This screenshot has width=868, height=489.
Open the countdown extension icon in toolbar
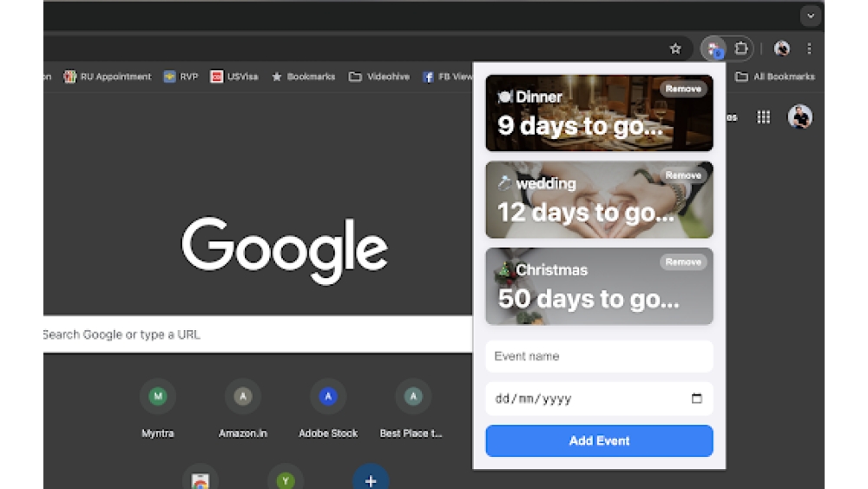click(713, 49)
